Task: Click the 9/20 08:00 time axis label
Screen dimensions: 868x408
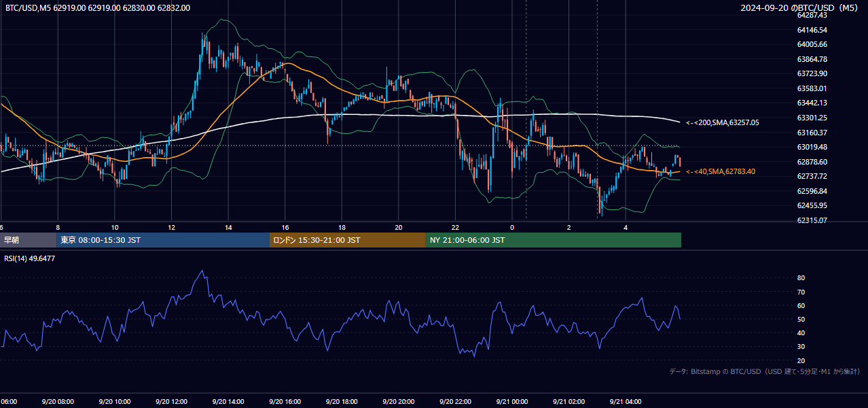Action: tap(58, 402)
